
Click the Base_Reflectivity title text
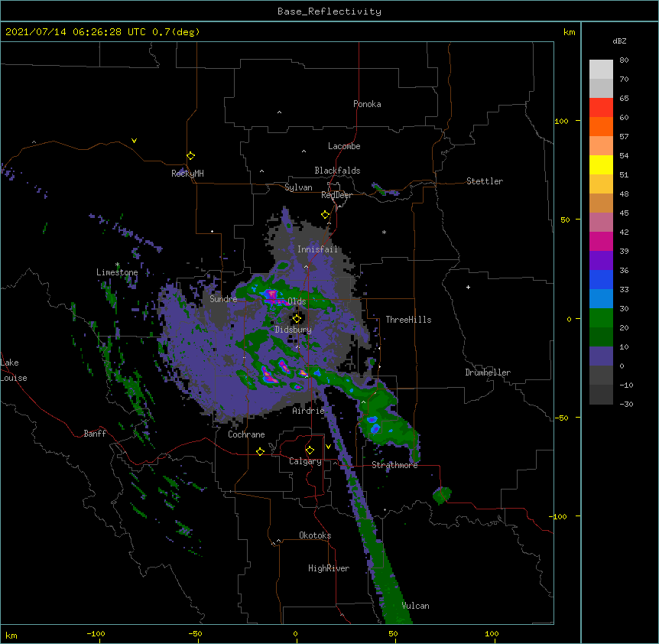329,11
